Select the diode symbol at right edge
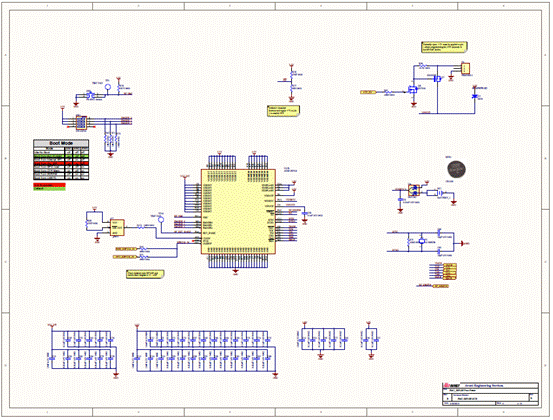The height and width of the screenshot is (420, 553). pyautogui.click(x=475, y=96)
